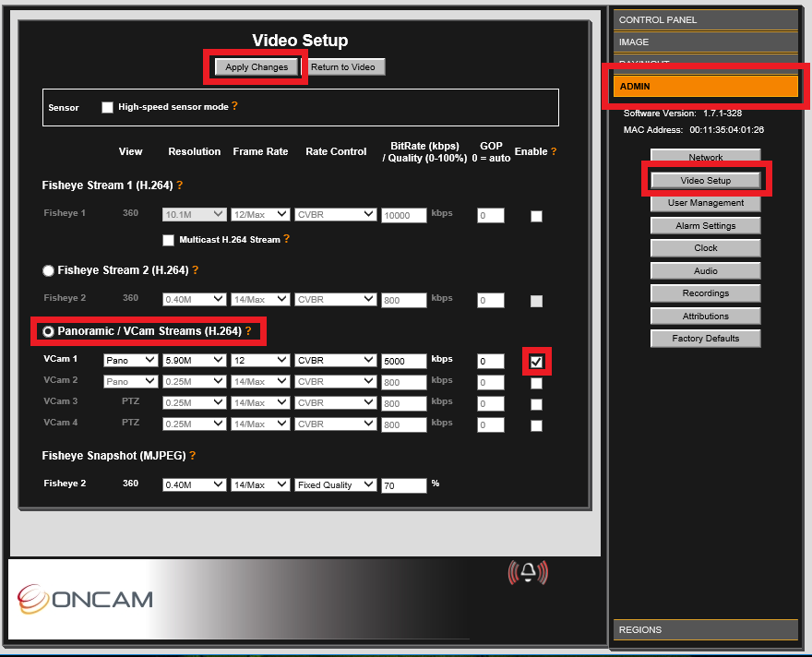The height and width of the screenshot is (657, 812).
Task: Open help for Fisheye Snapshot (MJPEG)
Action: [192, 455]
